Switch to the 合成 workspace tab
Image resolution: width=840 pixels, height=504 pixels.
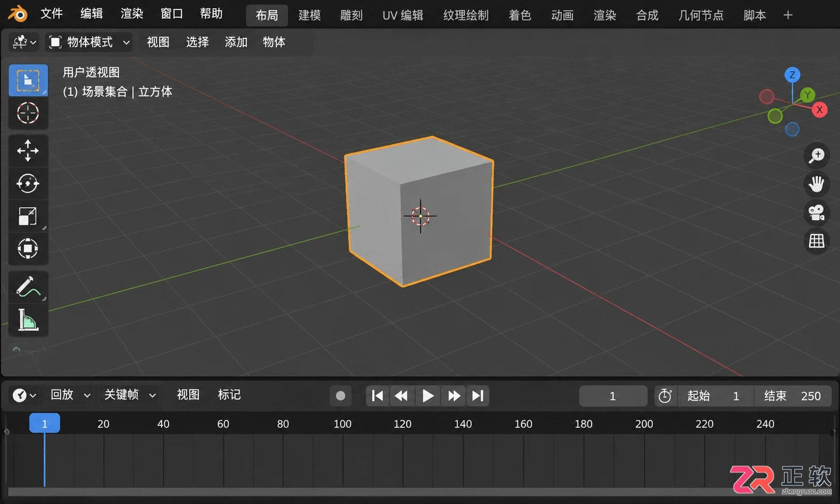(647, 15)
